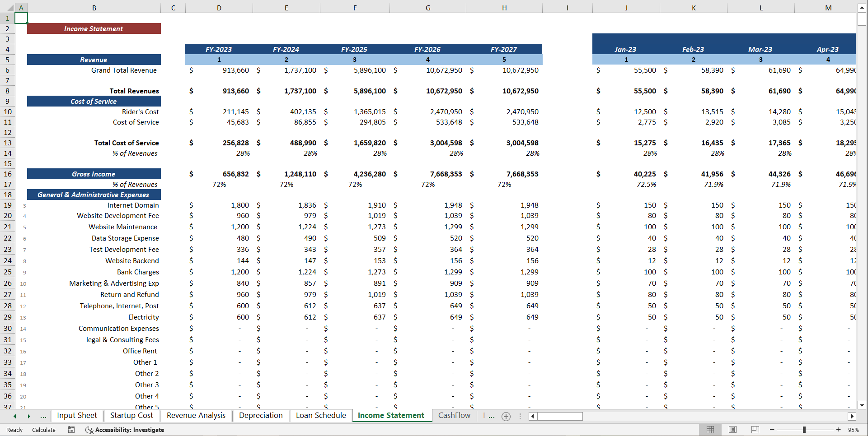Click Calculate in the status bar

coord(43,430)
